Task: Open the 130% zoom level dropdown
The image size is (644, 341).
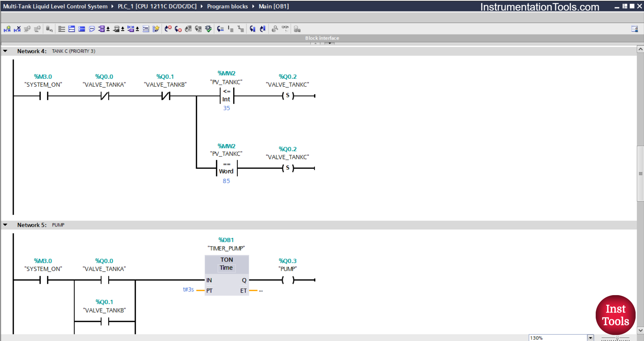Action: click(590, 338)
